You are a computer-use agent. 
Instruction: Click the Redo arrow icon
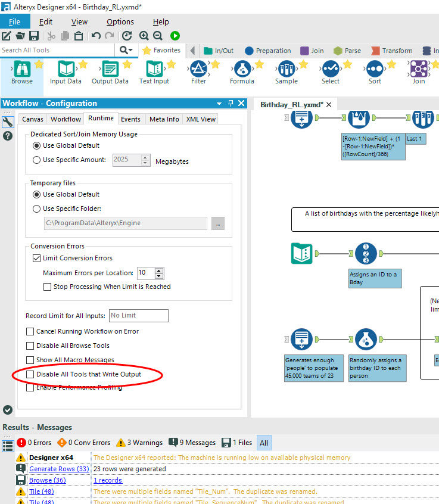point(109,36)
